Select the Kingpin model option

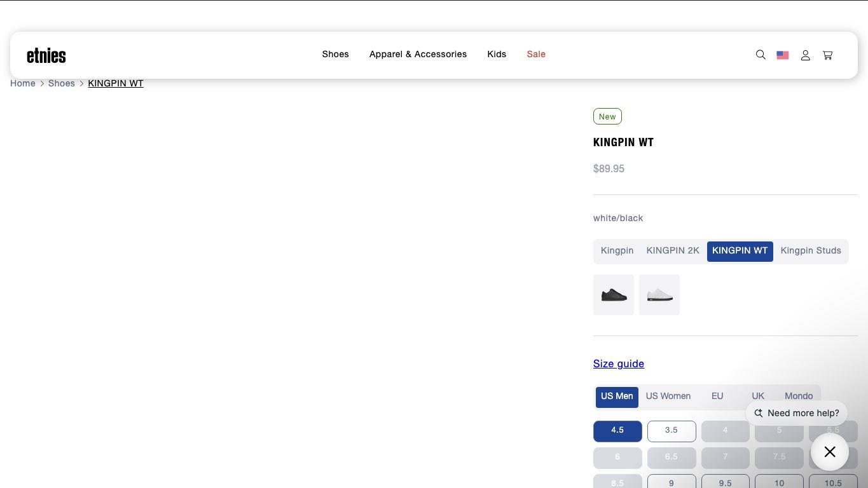[x=617, y=250]
